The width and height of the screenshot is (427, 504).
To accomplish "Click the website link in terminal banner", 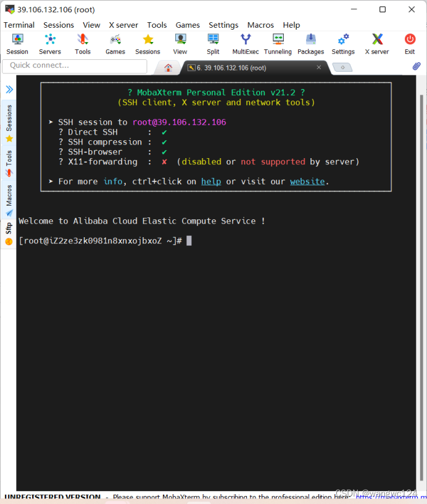I will click(x=307, y=182).
